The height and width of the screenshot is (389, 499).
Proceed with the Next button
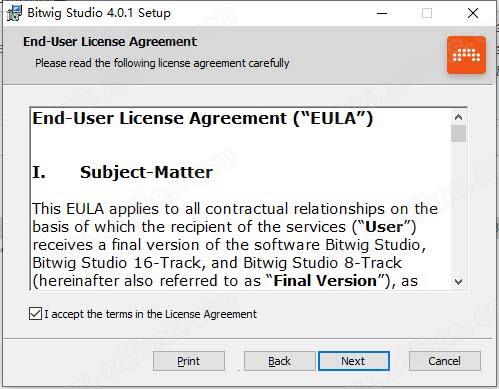click(354, 361)
